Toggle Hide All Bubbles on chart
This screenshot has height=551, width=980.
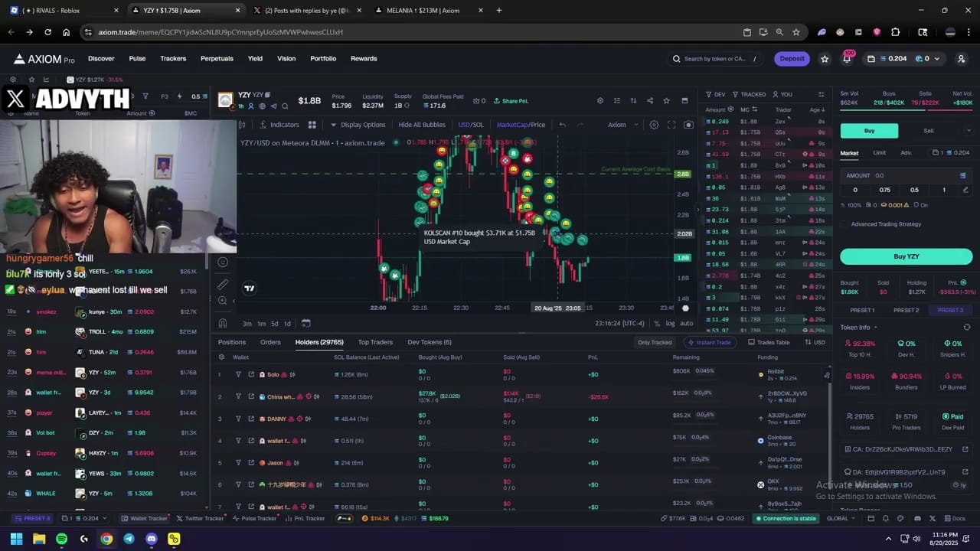point(422,125)
